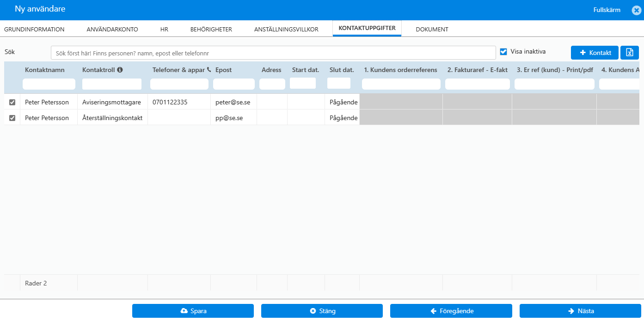This screenshot has height=321, width=644.
Task: Toggle the Visa inaktiva checkbox
Action: point(503,51)
